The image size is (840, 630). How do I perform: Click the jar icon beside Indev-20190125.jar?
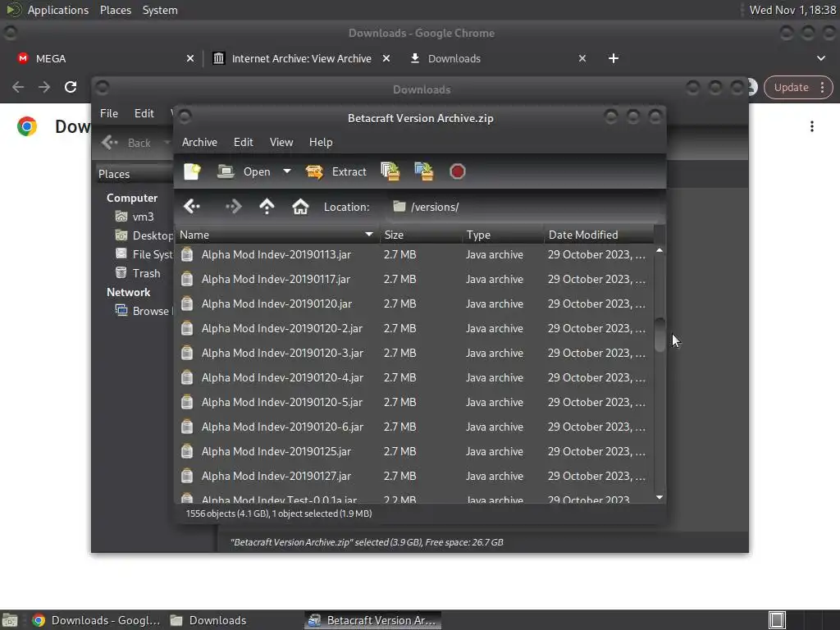(x=187, y=452)
